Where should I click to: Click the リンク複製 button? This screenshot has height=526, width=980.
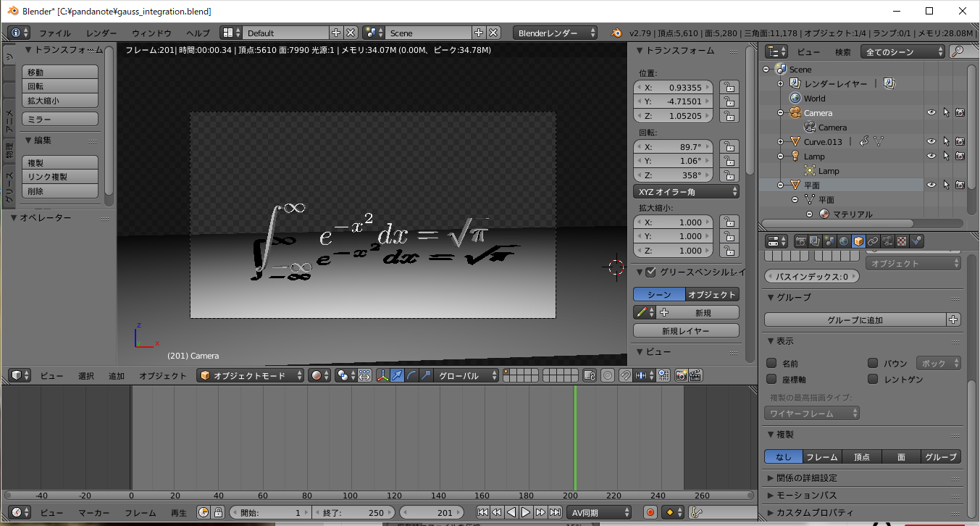(60, 177)
